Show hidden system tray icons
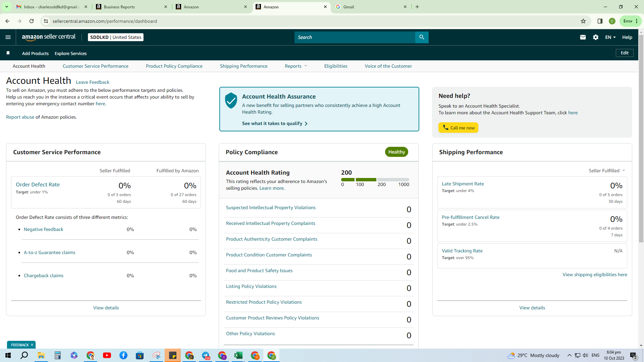The image size is (644, 362). point(569,355)
